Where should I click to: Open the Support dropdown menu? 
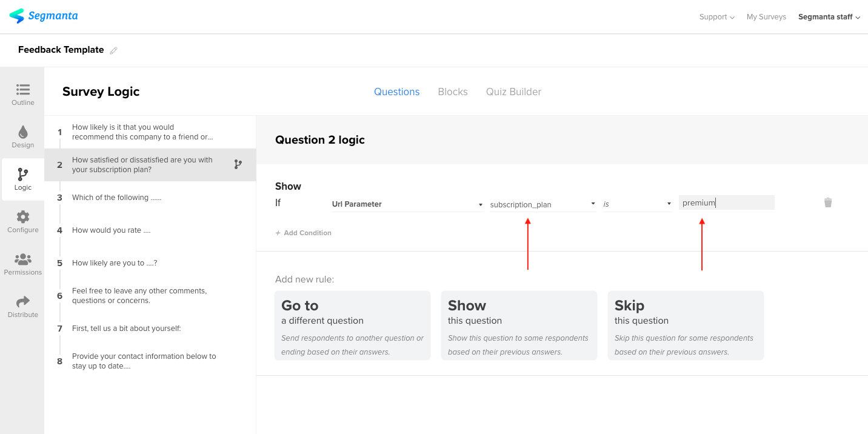click(716, 17)
